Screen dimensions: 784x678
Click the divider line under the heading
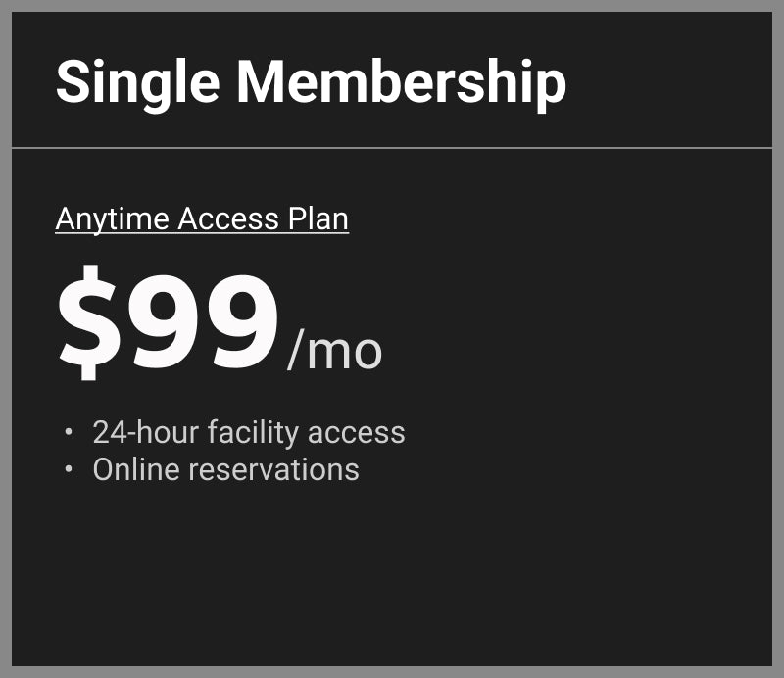pos(392,148)
